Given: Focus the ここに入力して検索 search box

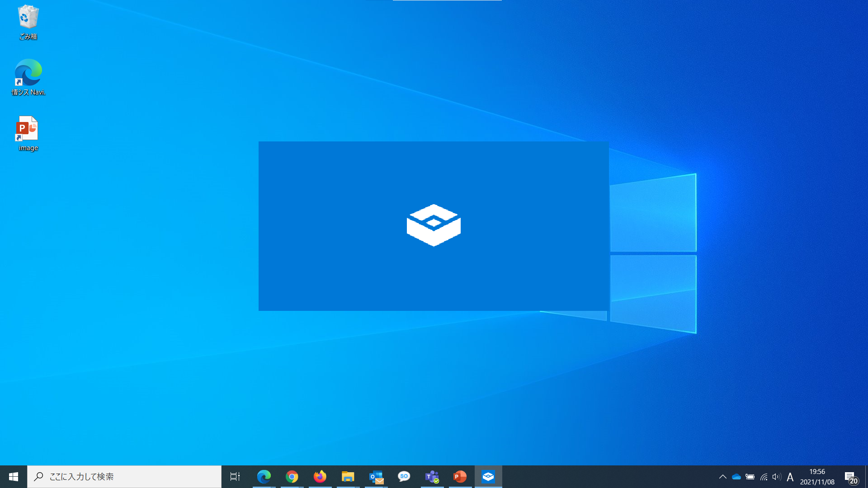Looking at the screenshot, I should [124, 477].
